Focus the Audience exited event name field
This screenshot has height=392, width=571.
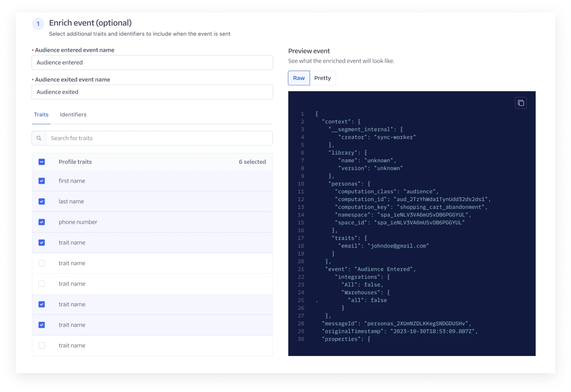(152, 92)
